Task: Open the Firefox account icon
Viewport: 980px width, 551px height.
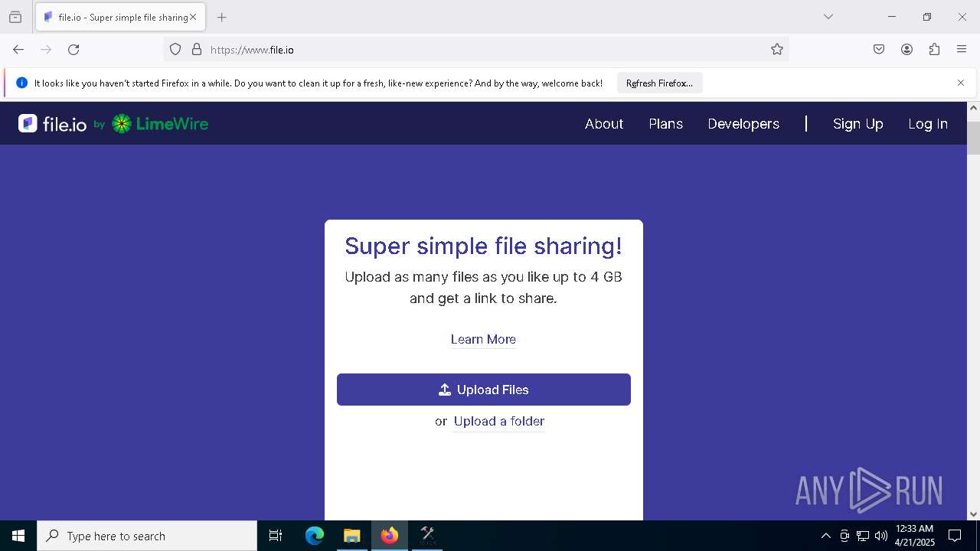Action: [906, 50]
